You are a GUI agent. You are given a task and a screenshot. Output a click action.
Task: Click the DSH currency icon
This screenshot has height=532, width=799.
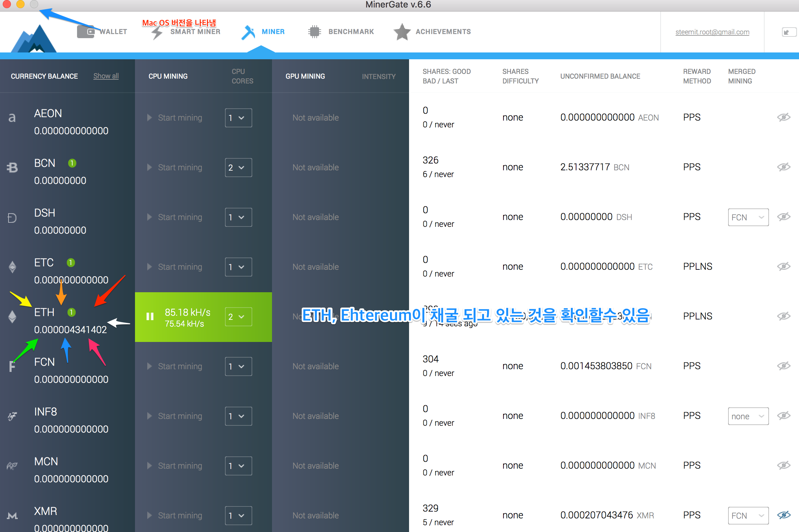click(x=12, y=217)
